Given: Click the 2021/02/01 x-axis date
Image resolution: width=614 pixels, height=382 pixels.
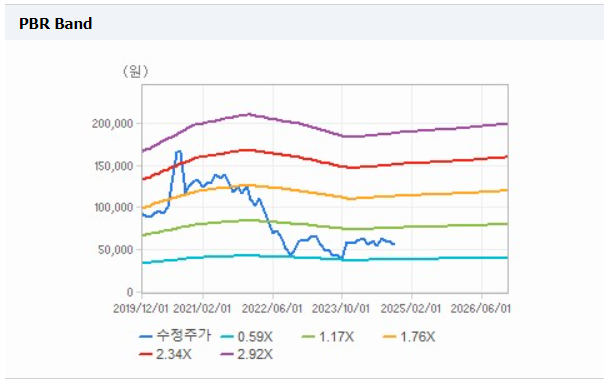Looking at the screenshot, I should click(202, 308).
